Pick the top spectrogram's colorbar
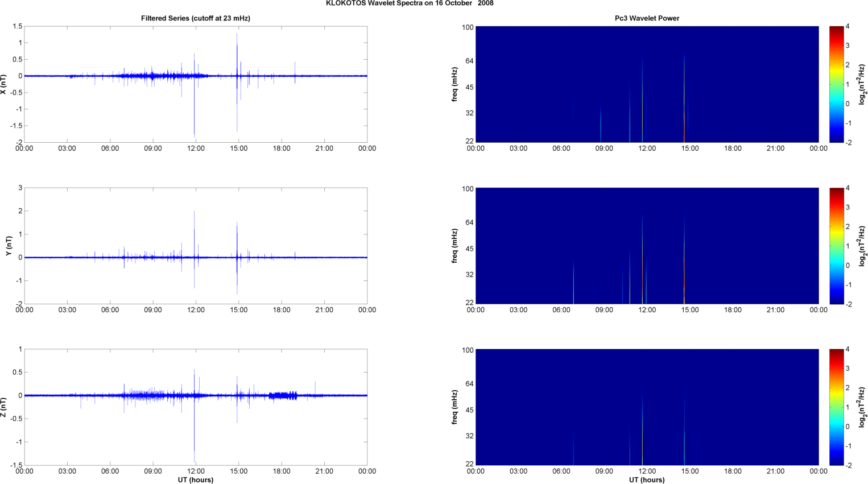This screenshot has height=484, width=868. pyautogui.click(x=836, y=84)
